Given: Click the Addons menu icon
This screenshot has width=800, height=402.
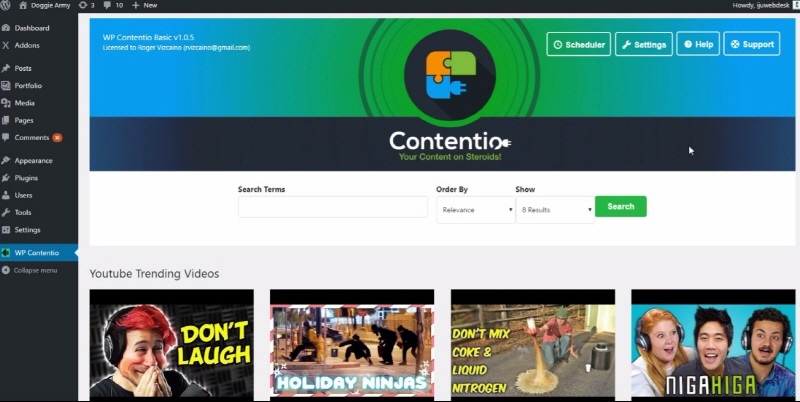Looking at the screenshot, I should tap(6, 45).
